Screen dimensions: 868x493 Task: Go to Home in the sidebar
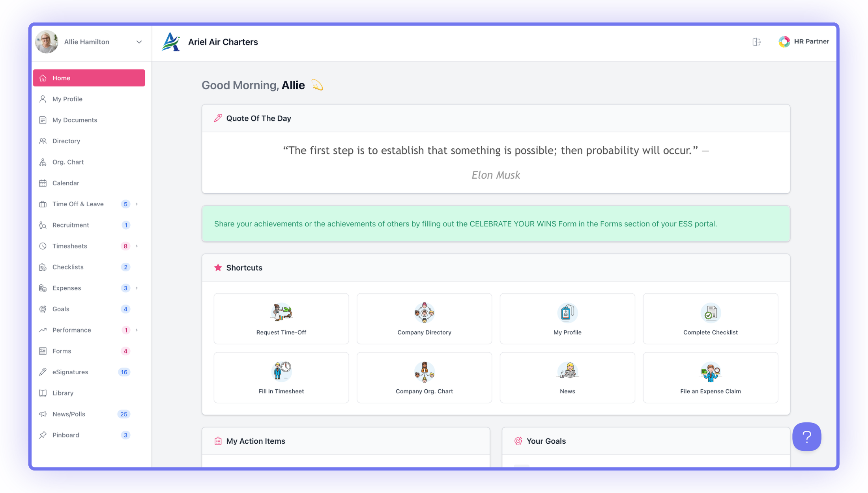click(x=89, y=78)
